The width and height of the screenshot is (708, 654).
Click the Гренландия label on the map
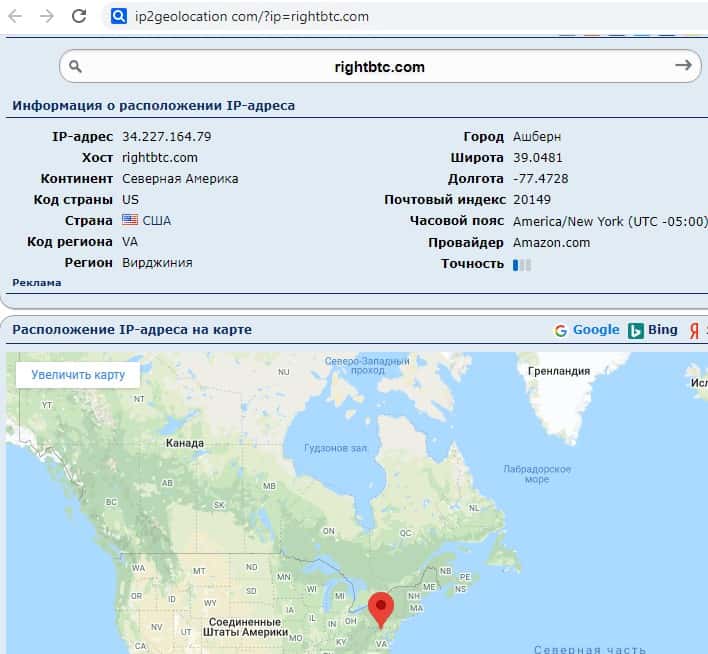point(559,371)
